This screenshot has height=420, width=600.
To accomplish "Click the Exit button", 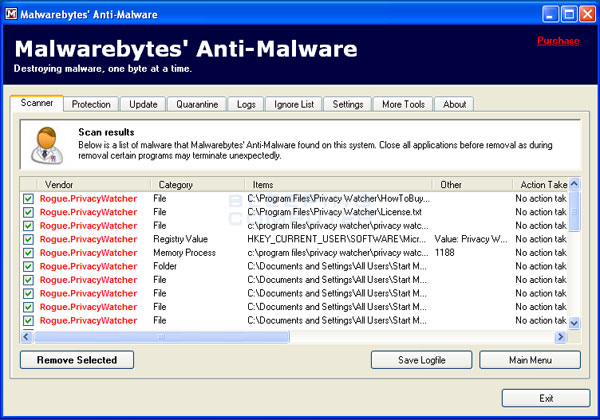I will 546,398.
